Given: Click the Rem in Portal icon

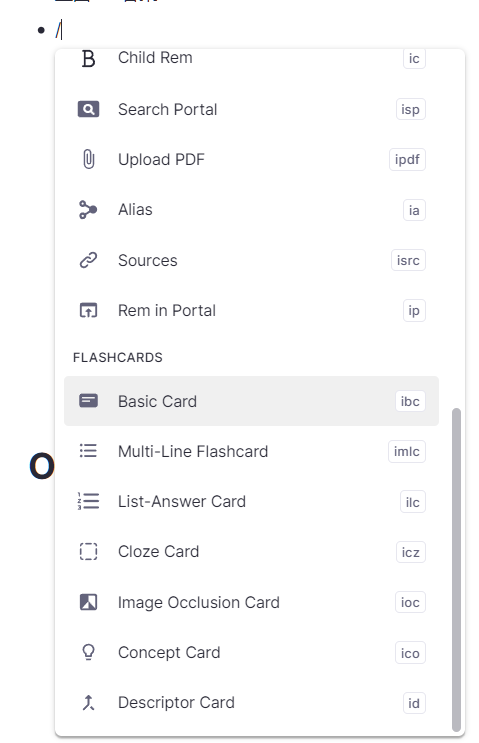Looking at the screenshot, I should pos(89,310).
